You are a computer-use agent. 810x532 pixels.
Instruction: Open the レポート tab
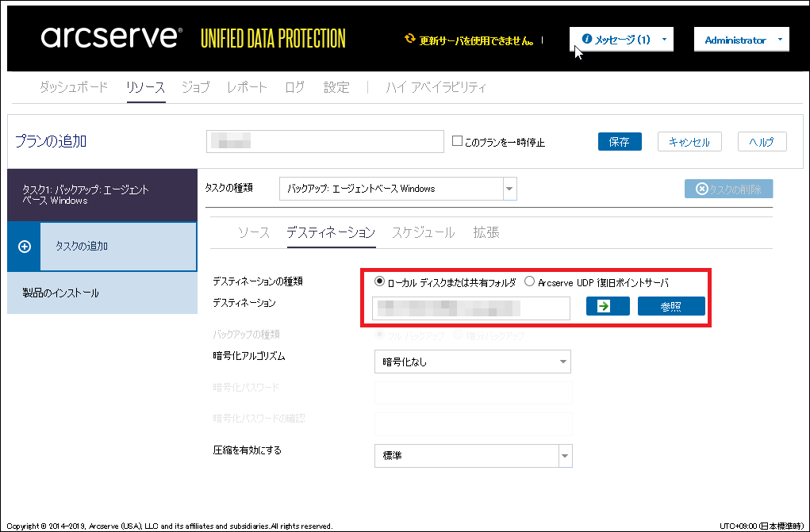coord(247,86)
